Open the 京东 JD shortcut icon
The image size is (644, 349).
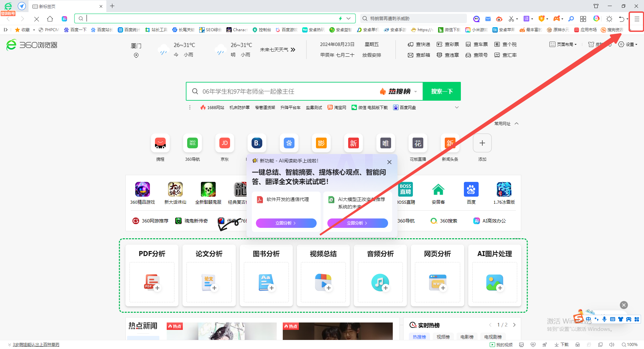(225, 143)
